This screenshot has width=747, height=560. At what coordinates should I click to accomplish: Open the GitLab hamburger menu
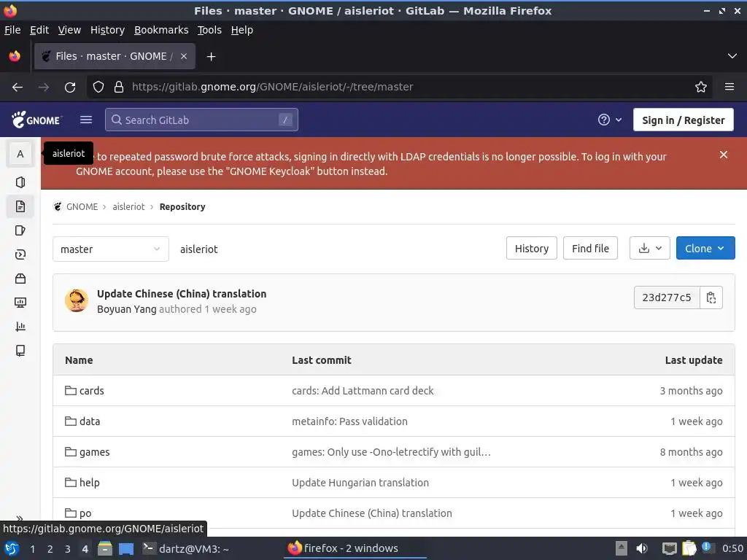[86, 120]
